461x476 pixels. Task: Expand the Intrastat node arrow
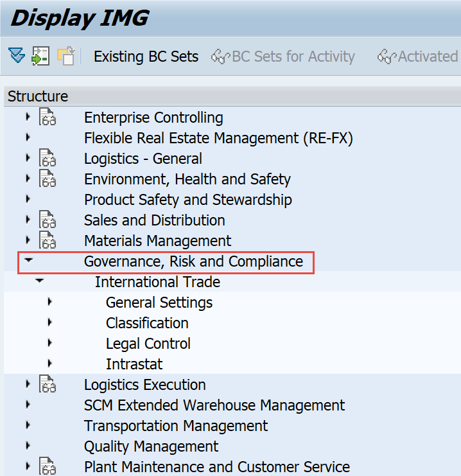50,364
